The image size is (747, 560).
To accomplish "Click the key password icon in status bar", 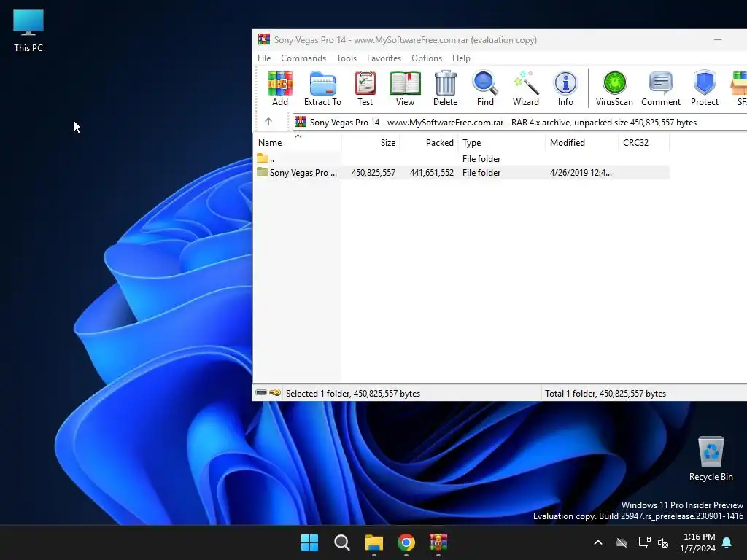I will [275, 393].
